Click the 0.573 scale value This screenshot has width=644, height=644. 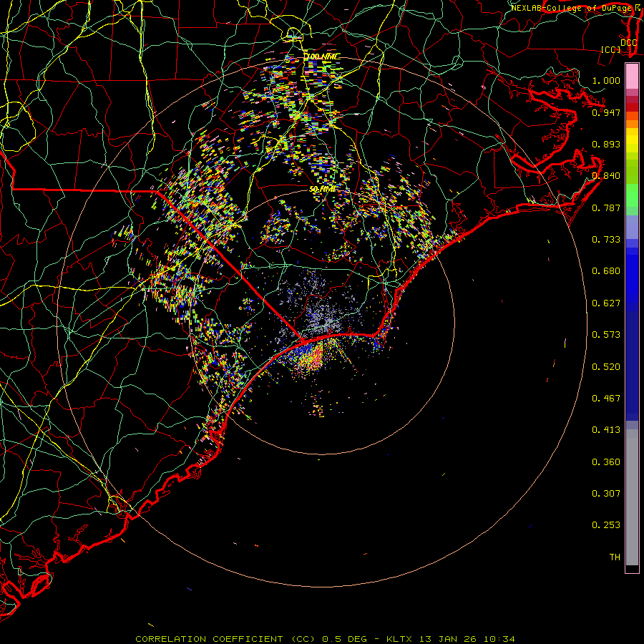click(606, 335)
